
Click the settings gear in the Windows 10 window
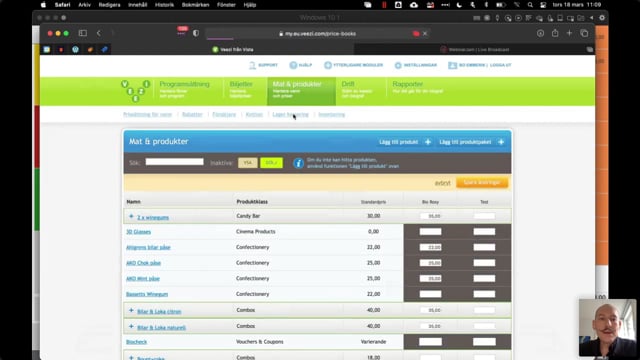[x=602, y=18]
